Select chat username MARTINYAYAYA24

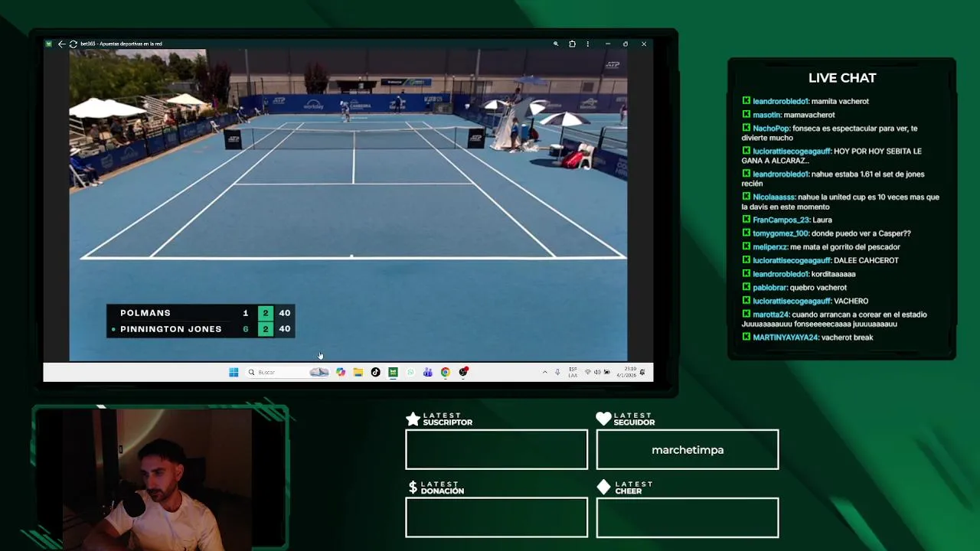786,337
